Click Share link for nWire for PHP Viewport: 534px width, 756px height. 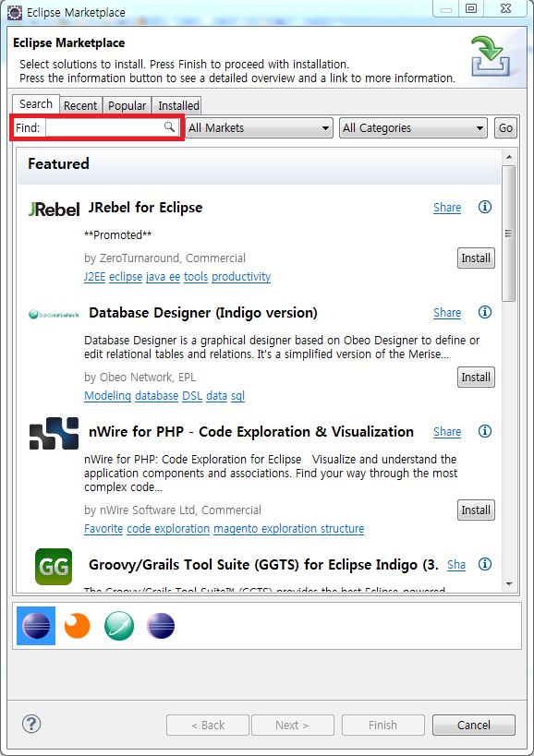coord(447,431)
